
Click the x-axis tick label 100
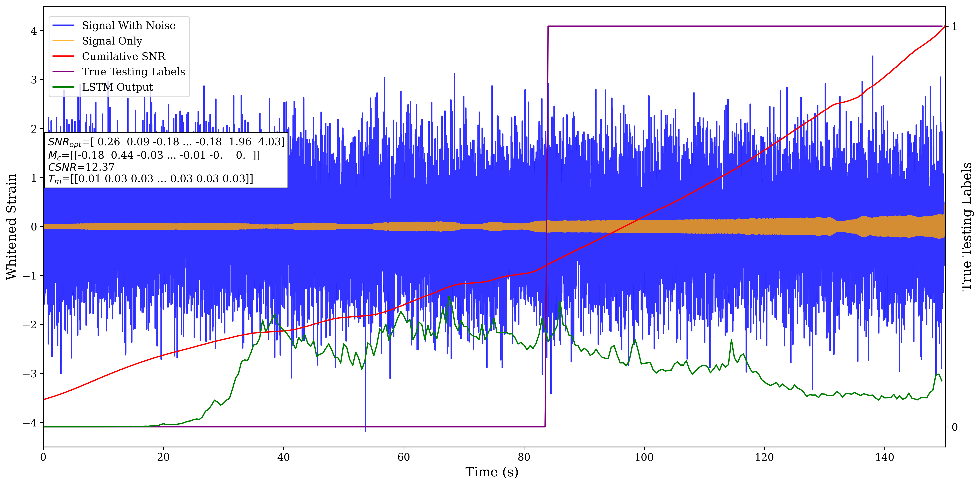point(644,457)
